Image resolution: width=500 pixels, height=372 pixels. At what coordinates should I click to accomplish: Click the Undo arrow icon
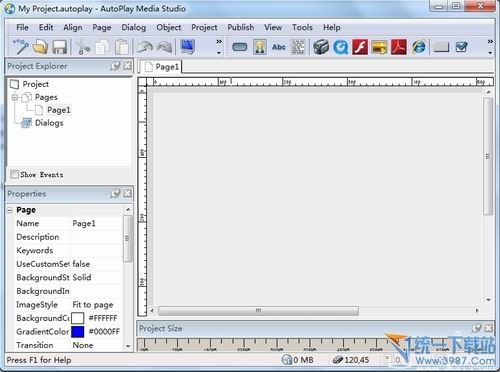(x=145, y=47)
